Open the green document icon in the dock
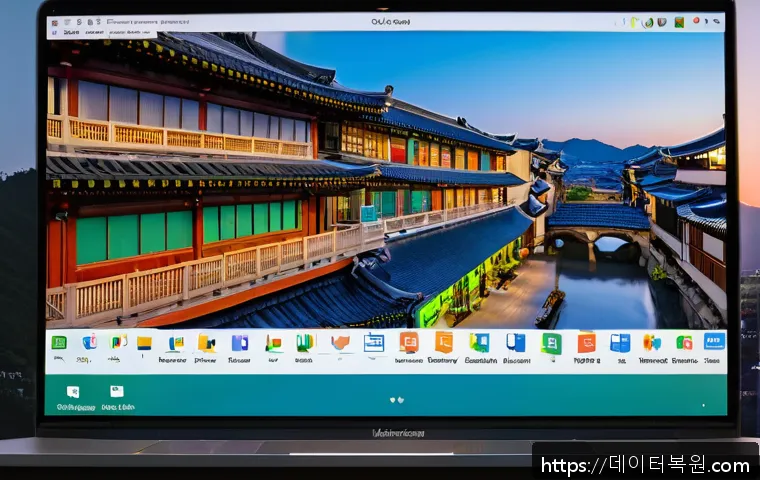 pos(551,343)
